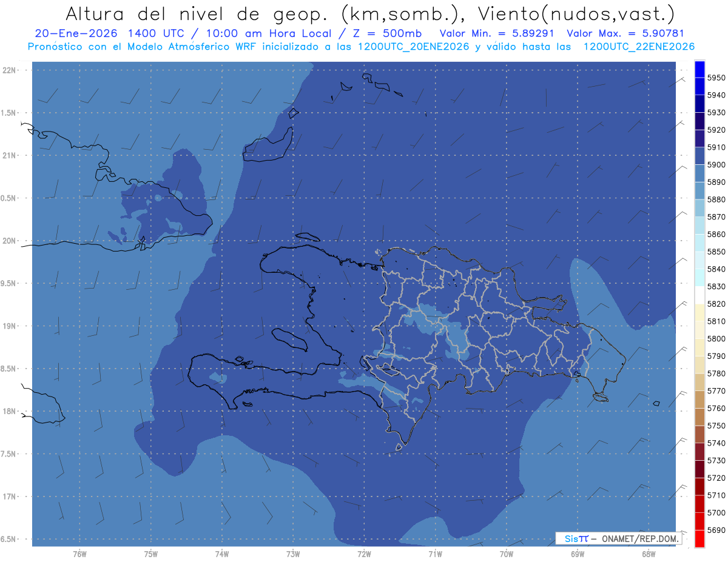Click the 76W longitude axis label
The width and height of the screenshot is (728, 562).
tap(79, 554)
